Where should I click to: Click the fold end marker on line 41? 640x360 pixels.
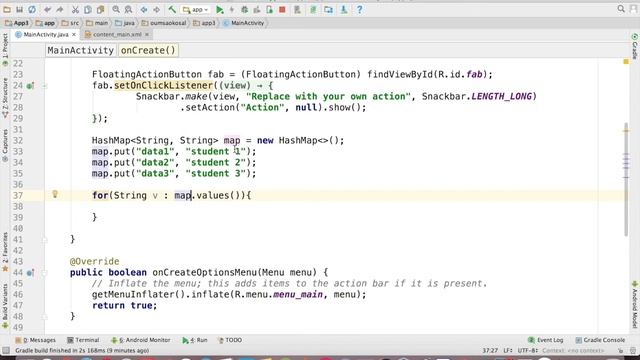pyautogui.click(x=45, y=240)
